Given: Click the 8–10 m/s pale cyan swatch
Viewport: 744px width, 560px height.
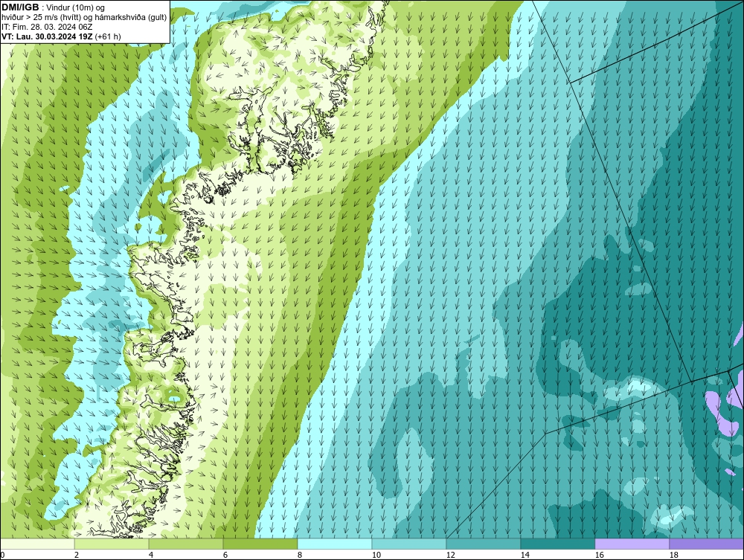Looking at the screenshot, I should tap(335, 544).
